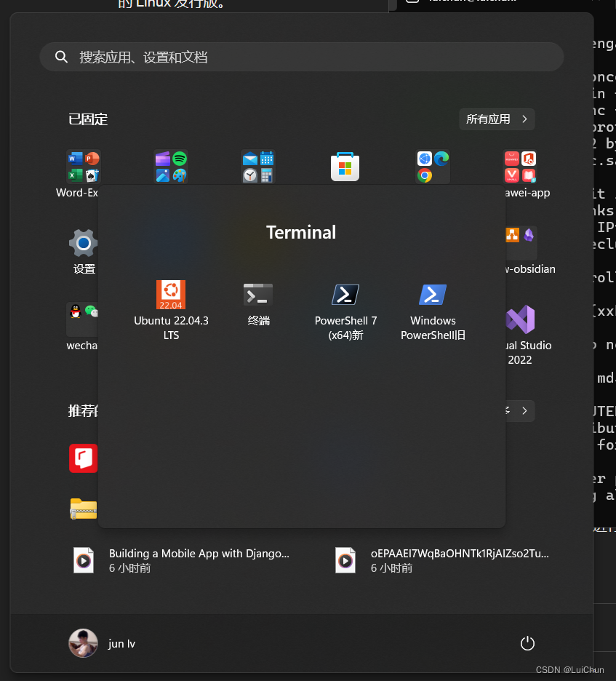The width and height of the screenshot is (616, 681).
Task: Open the Spotify media pinned folder
Action: click(x=170, y=167)
